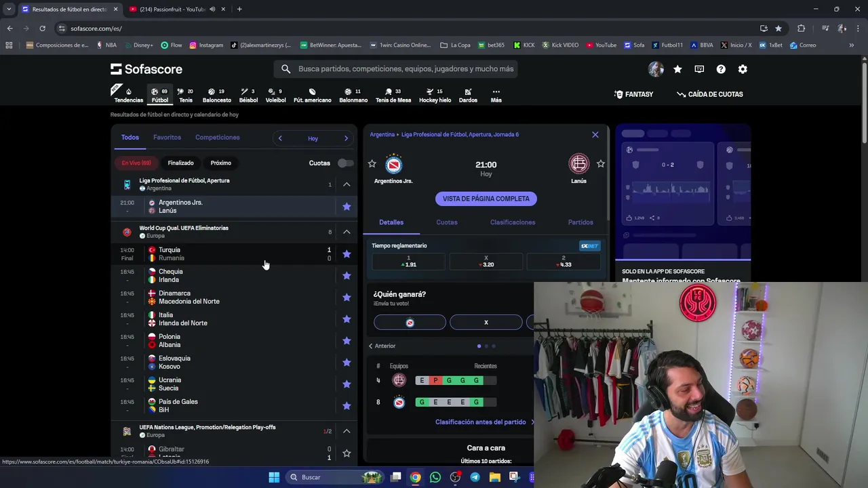Collapse Liga Profesional de Fútbol section
Image resolution: width=868 pixels, height=488 pixels.
(347, 184)
